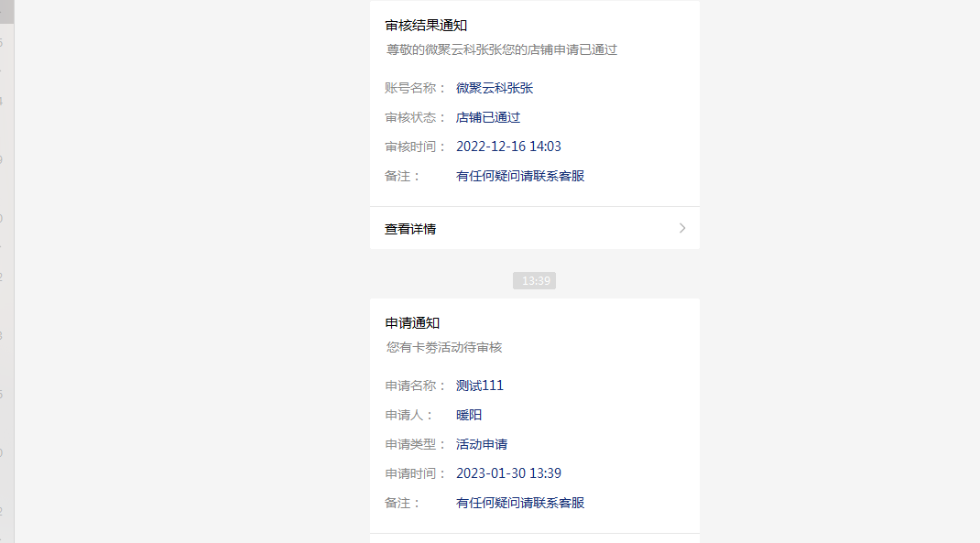Click account name value 微聚云科张张
This screenshot has width=980, height=543.
pos(495,88)
